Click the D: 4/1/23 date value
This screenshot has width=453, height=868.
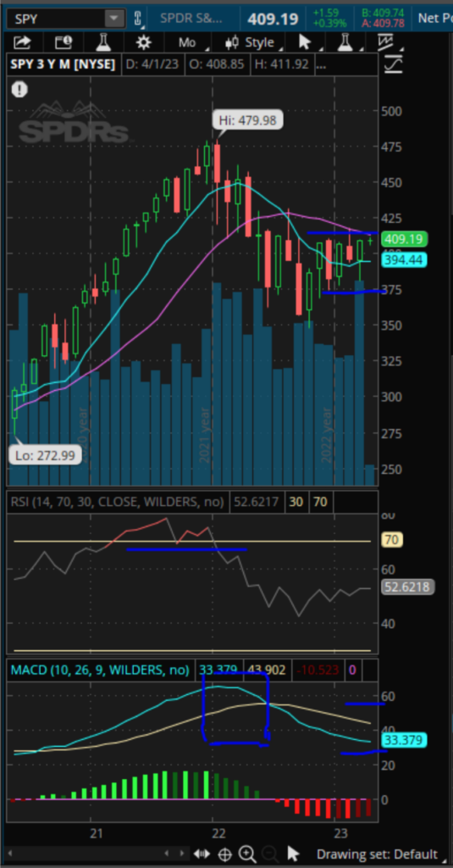pos(152,64)
